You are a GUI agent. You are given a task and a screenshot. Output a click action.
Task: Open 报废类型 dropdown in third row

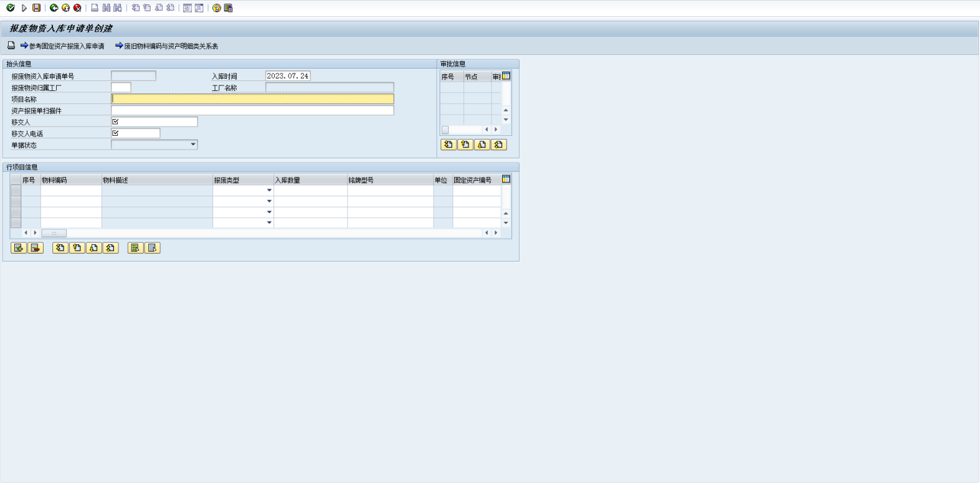point(269,212)
